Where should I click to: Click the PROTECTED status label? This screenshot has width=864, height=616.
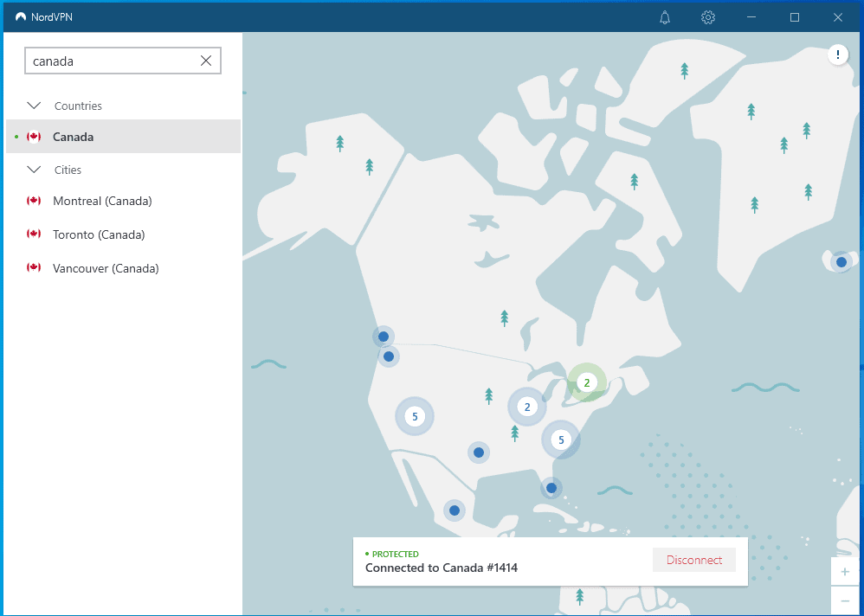[395, 554]
